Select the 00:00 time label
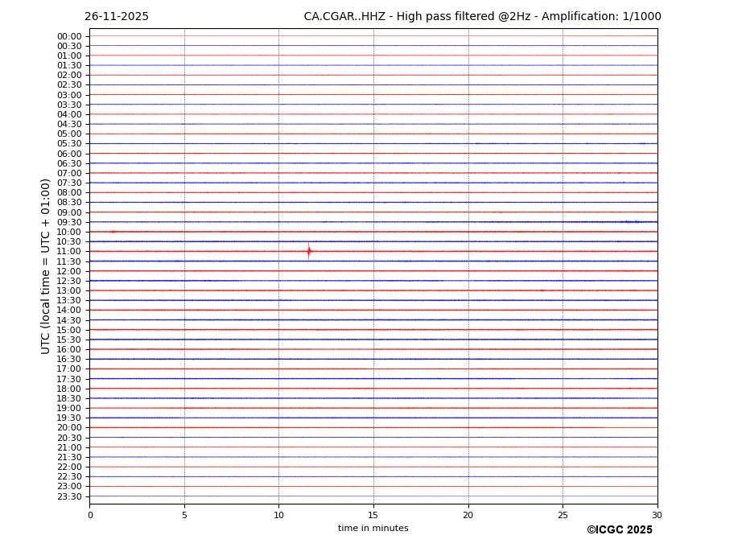Image resolution: width=746 pixels, height=560 pixels. pos(69,36)
